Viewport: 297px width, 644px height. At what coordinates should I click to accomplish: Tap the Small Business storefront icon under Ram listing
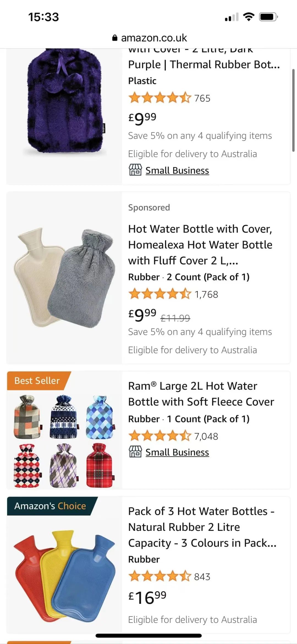pos(135,452)
